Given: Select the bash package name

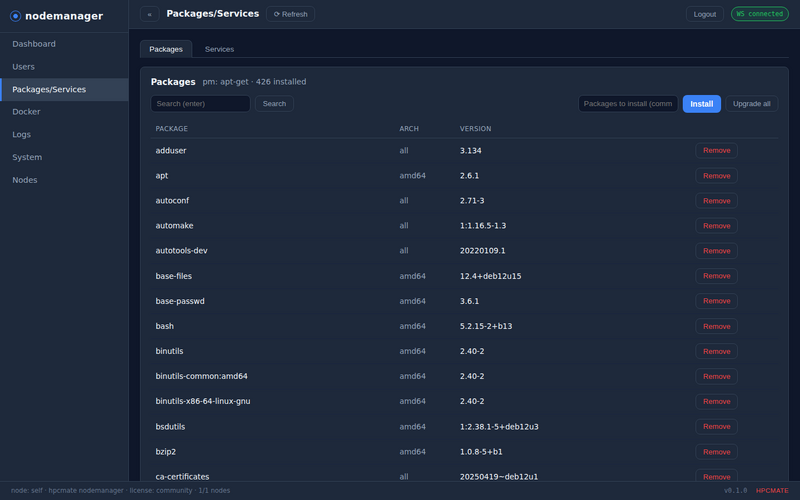Looking at the screenshot, I should 164,326.
